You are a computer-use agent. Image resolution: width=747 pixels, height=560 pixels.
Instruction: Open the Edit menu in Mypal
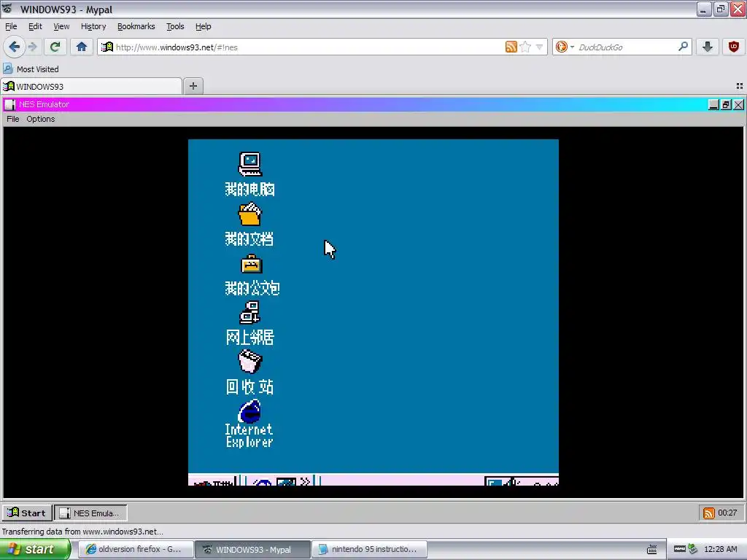(x=35, y=26)
